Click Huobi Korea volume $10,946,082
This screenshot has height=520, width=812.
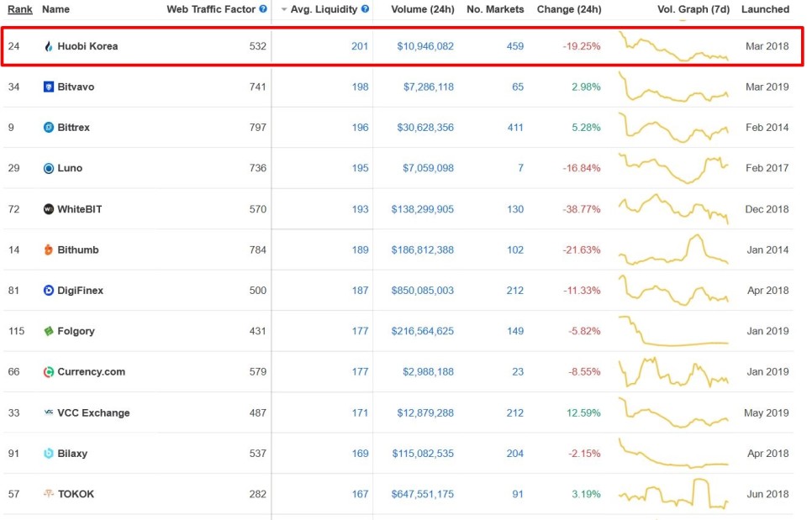point(425,46)
